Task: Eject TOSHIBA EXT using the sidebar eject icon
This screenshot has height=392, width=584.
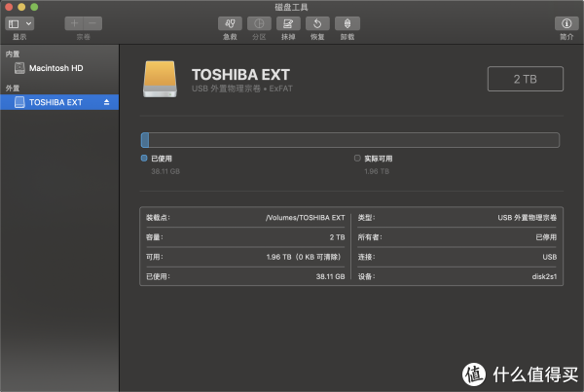Action: point(107,101)
